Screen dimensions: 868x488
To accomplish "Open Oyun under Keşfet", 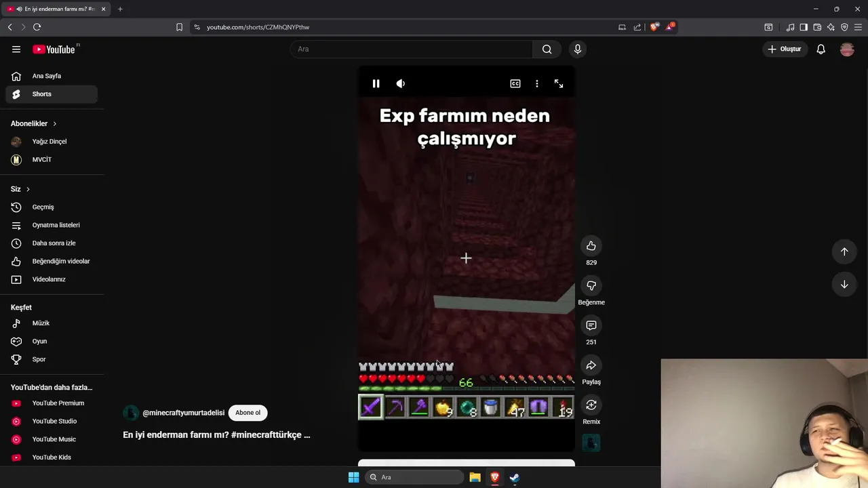I will point(52,342).
